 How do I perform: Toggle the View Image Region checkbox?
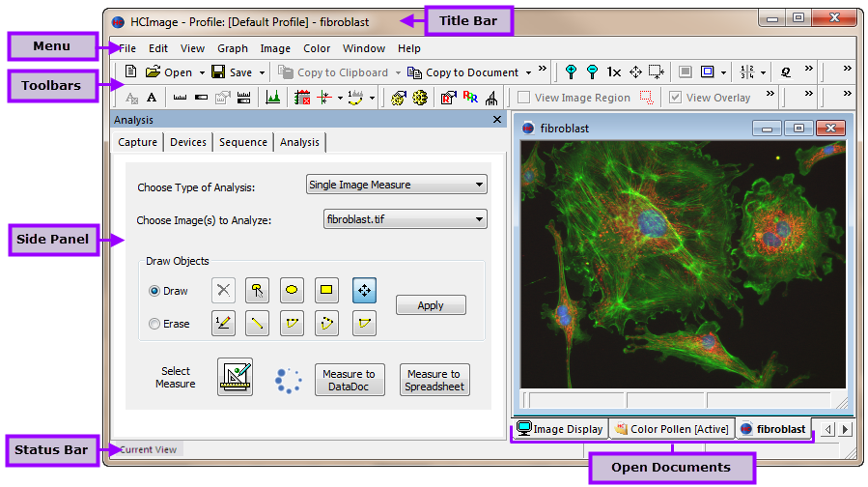click(523, 98)
